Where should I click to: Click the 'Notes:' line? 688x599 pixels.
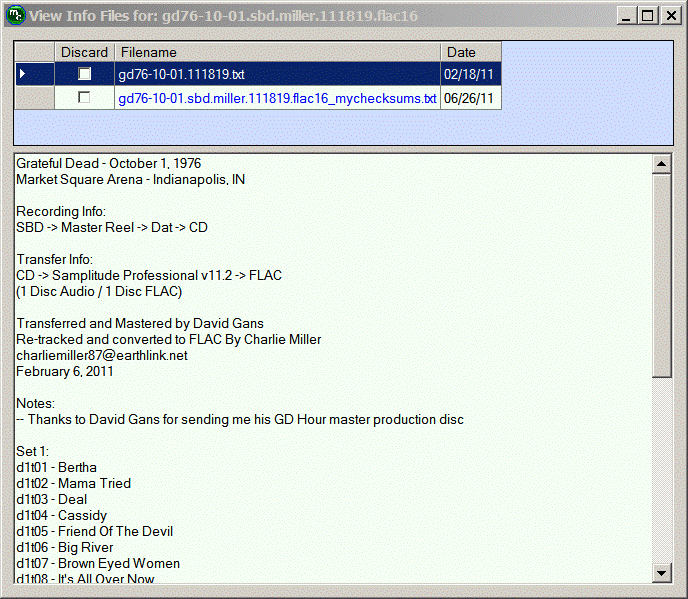click(36, 403)
